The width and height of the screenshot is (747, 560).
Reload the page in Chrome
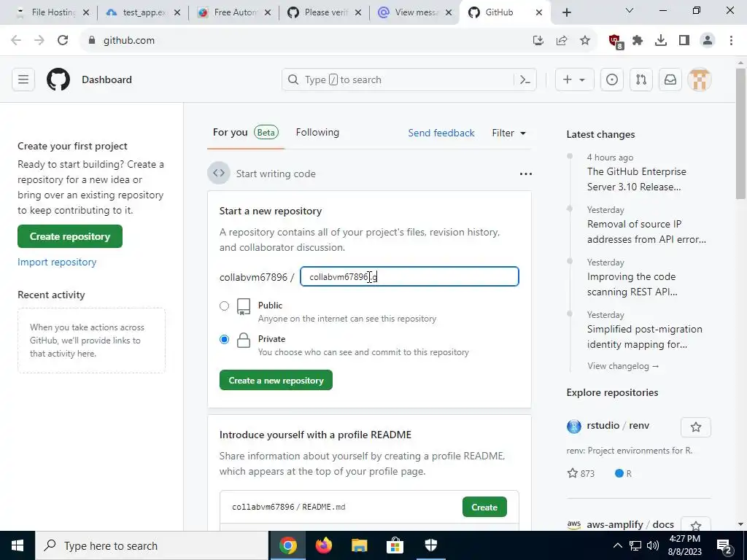(x=63, y=41)
